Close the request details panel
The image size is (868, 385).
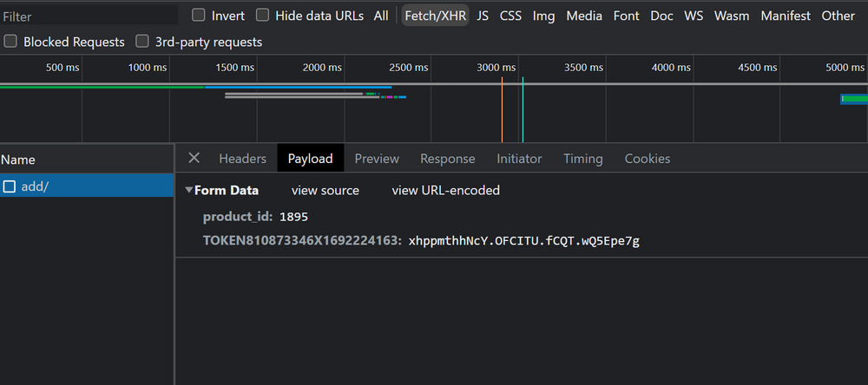194,158
